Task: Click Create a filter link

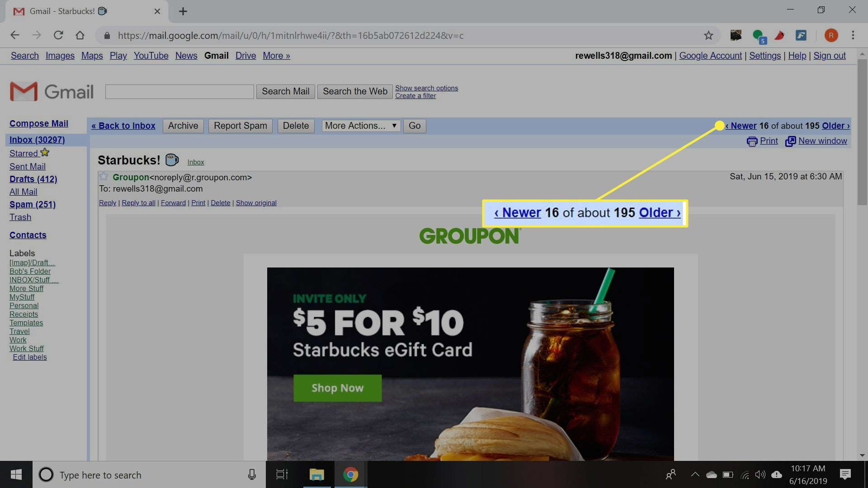Action: tap(415, 95)
